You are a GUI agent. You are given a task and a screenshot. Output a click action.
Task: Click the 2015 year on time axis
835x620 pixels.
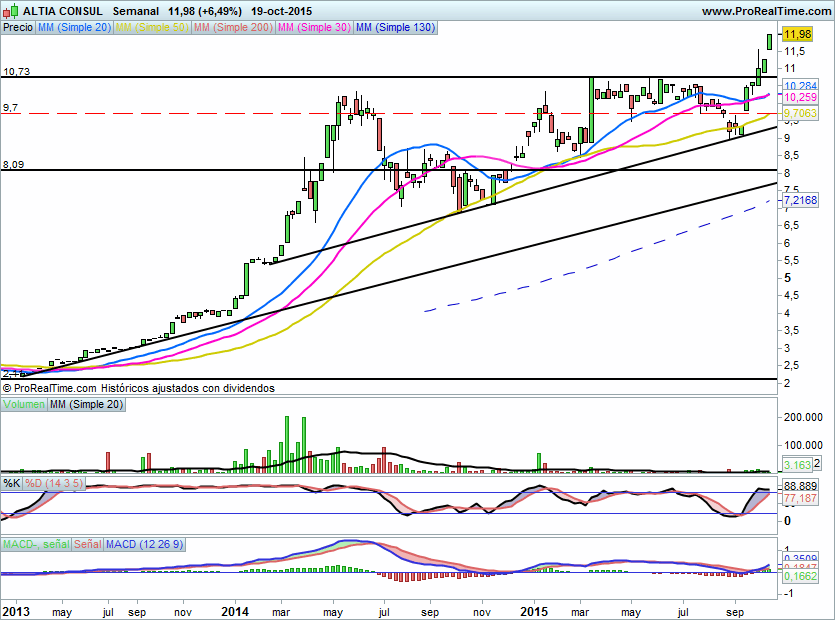[x=534, y=611]
